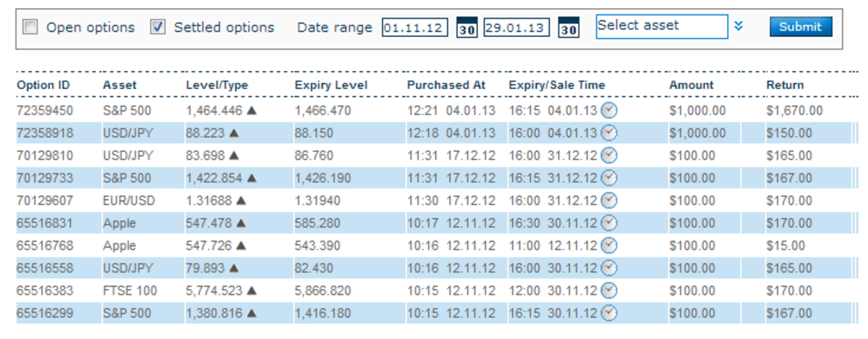Image resolution: width=868 pixels, height=339 pixels.
Task: Click the start date field 01.11.12
Action: pyautogui.click(x=414, y=28)
